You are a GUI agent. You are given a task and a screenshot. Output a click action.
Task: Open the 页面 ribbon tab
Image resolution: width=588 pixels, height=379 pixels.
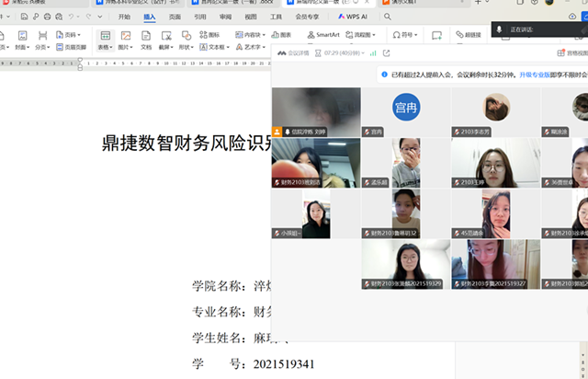point(175,17)
